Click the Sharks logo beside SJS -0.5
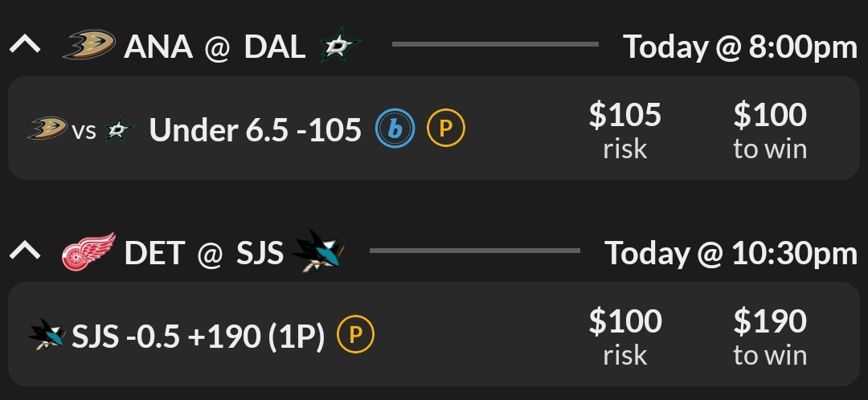The width and height of the screenshot is (868, 400). [48, 335]
